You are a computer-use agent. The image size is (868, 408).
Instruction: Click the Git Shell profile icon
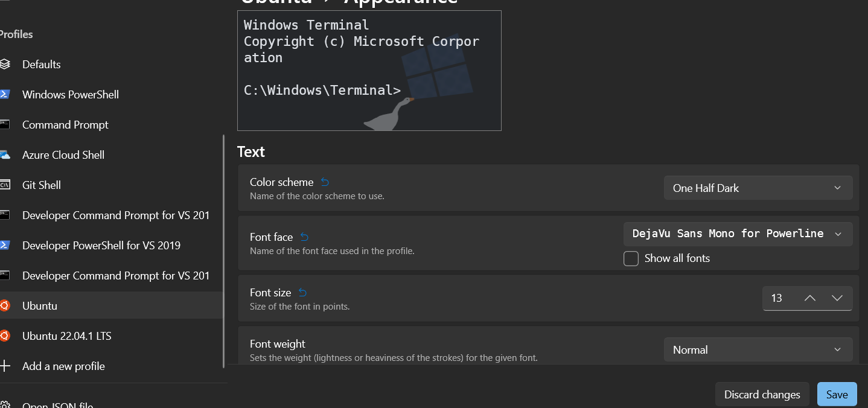5,185
